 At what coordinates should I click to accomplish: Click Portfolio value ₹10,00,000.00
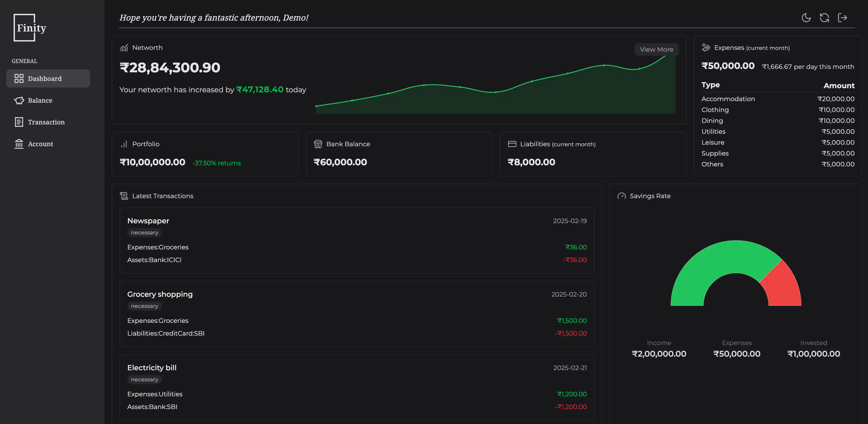click(x=152, y=162)
